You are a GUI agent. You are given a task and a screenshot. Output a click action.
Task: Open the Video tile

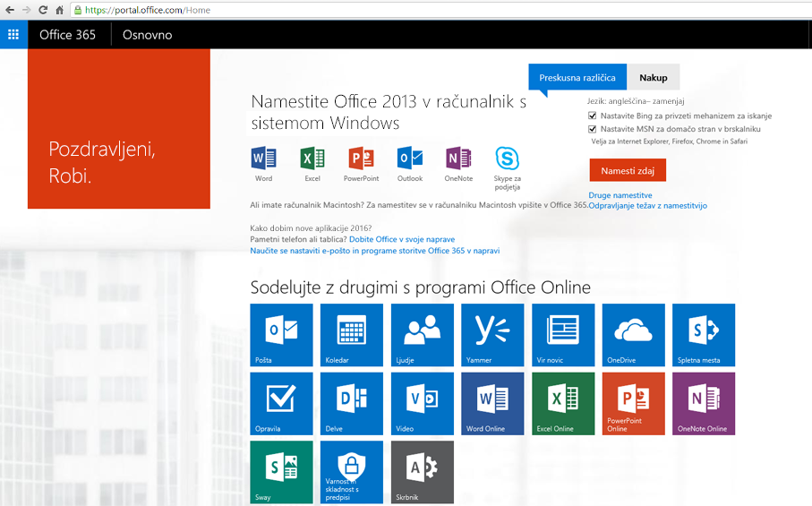[422, 403]
